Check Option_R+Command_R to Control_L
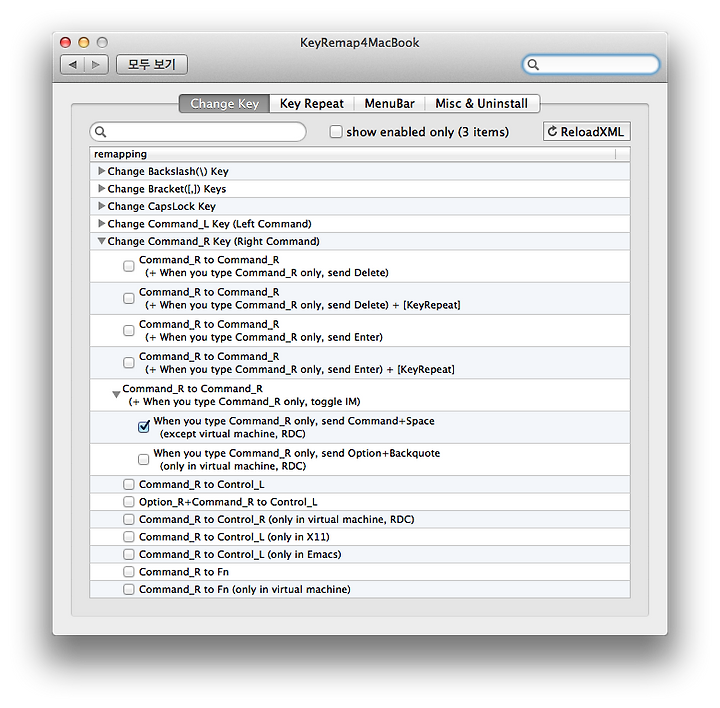Screen dimensions: 720x708 coord(129,502)
